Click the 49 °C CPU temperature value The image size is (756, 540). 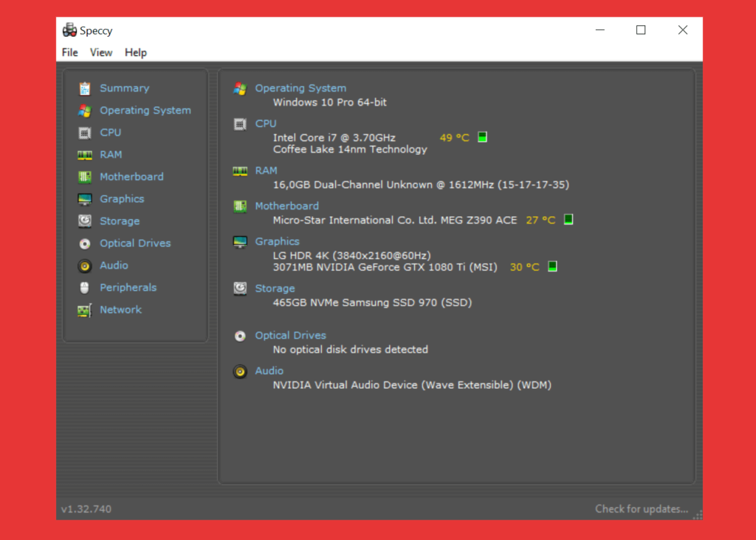[x=454, y=138]
